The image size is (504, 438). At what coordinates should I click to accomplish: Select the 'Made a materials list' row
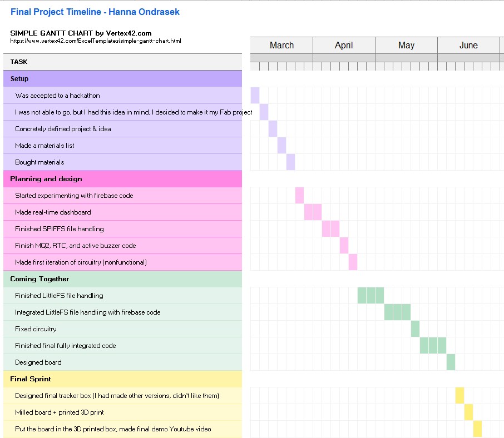coord(122,146)
